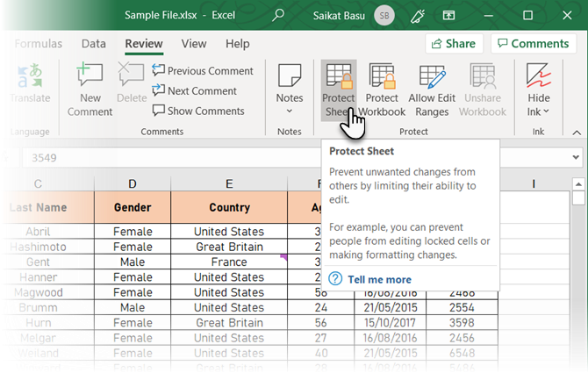Image resolution: width=588 pixels, height=373 pixels.
Task: Open the Tell me more link
Action: pos(379,279)
